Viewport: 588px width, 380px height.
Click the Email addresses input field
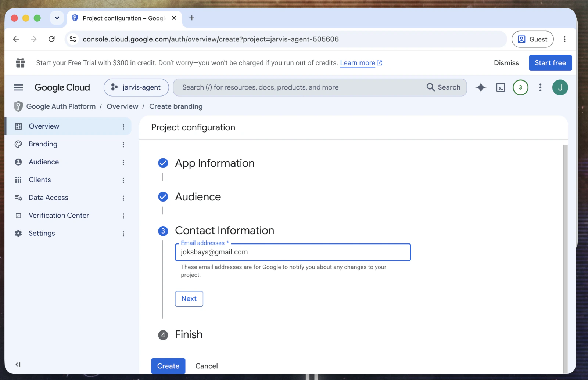pos(293,252)
